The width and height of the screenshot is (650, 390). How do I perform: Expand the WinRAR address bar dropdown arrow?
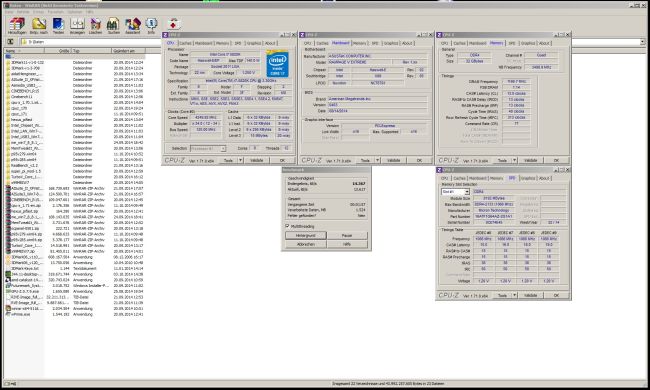pos(642,42)
